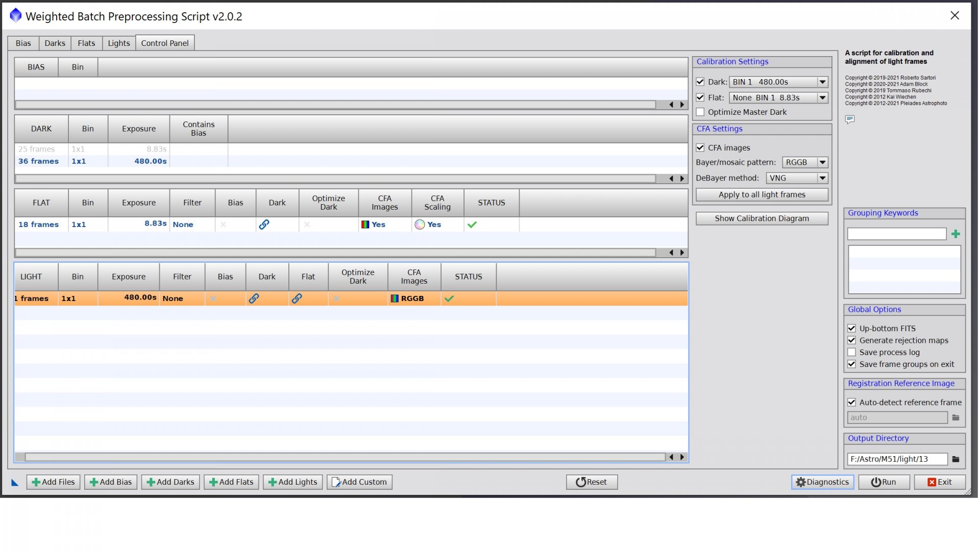Expand the DeBayer method VNG dropdown
Image resolution: width=980 pixels, height=551 pixels.
[797, 178]
